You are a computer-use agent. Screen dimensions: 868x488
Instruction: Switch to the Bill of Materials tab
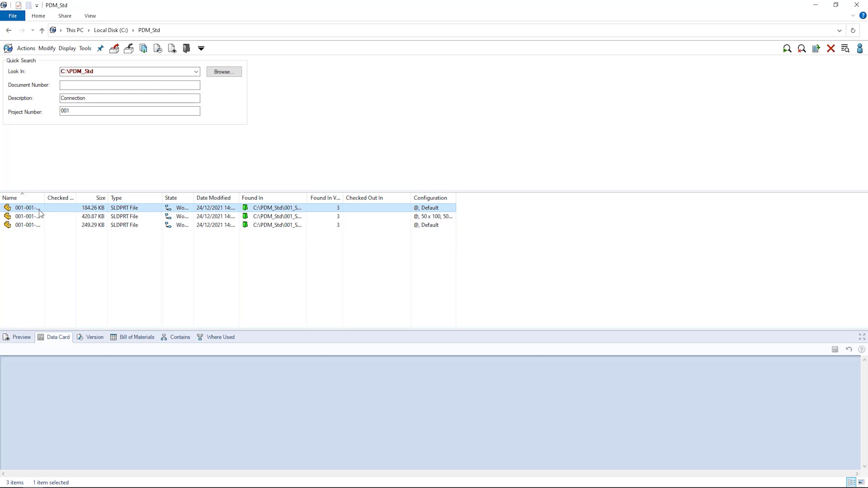point(132,337)
